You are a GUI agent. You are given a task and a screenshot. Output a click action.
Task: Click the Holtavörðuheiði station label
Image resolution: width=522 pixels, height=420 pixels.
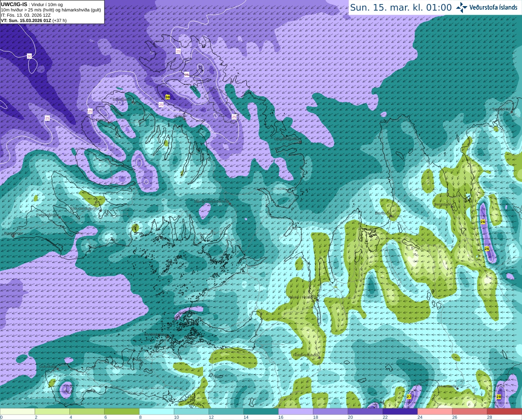305,355
